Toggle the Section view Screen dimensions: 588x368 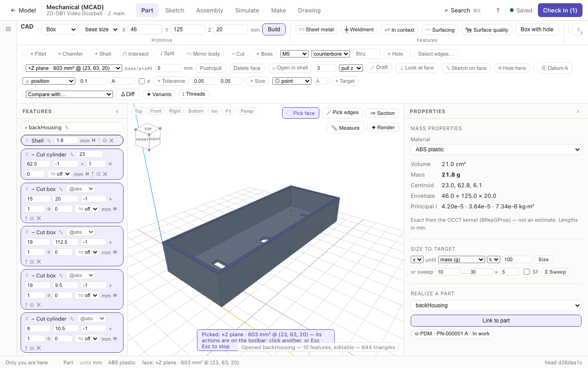coord(382,113)
